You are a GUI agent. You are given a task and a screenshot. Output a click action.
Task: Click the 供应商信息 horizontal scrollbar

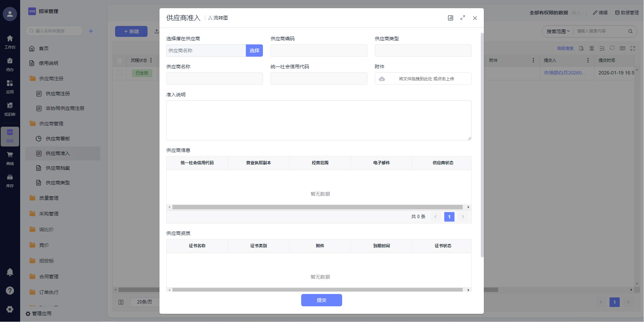coord(317,207)
